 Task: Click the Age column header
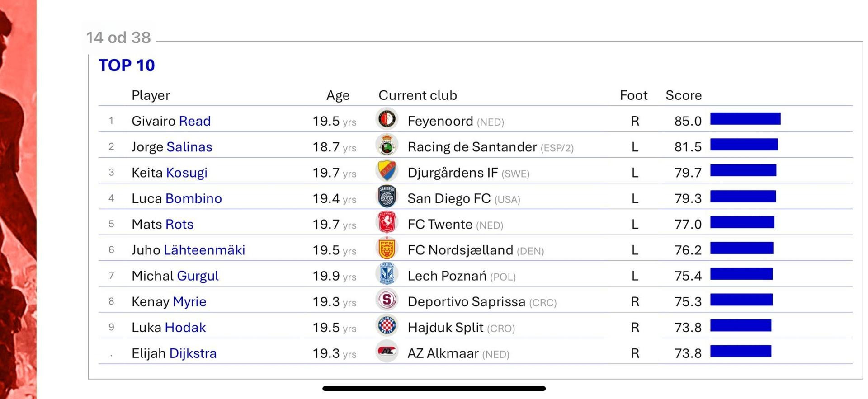tap(338, 95)
